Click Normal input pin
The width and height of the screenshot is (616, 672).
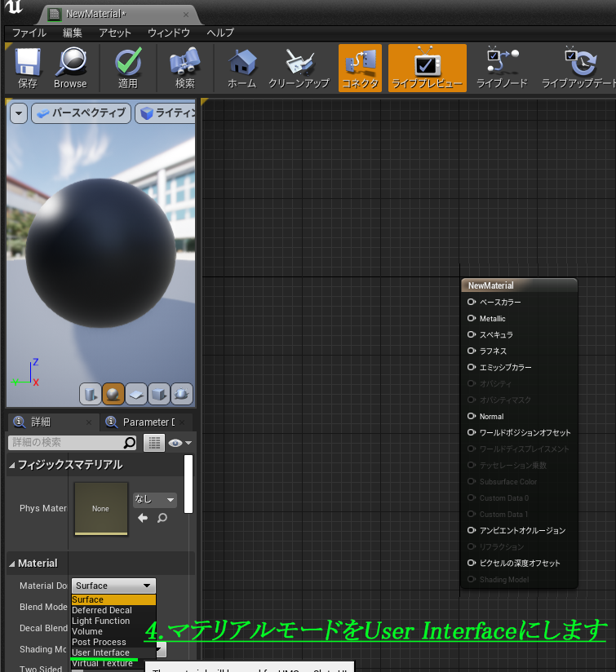pyautogui.click(x=472, y=416)
